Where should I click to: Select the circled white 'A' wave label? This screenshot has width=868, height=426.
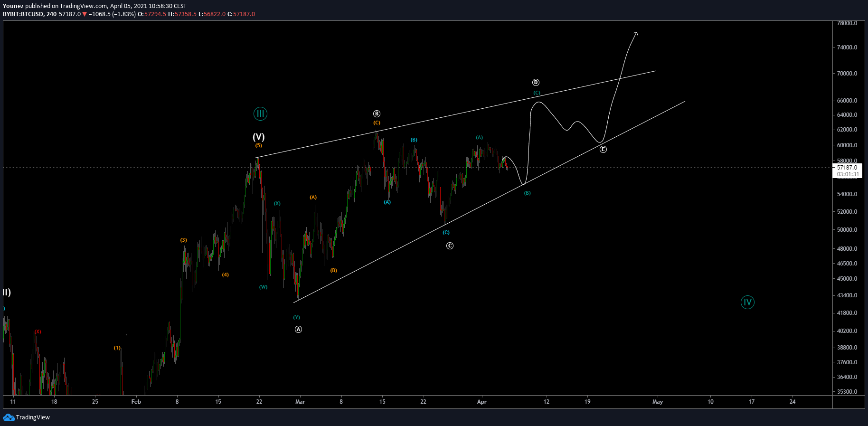298,329
